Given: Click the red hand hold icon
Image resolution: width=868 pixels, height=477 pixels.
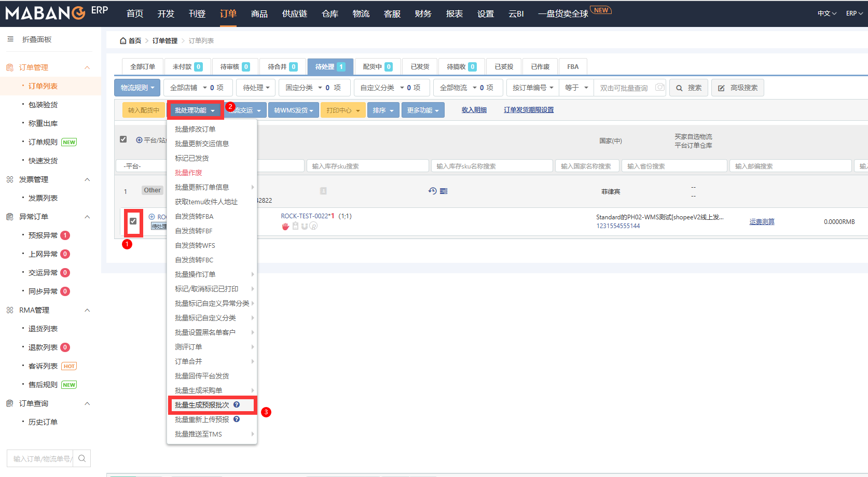Looking at the screenshot, I should pyautogui.click(x=285, y=226).
